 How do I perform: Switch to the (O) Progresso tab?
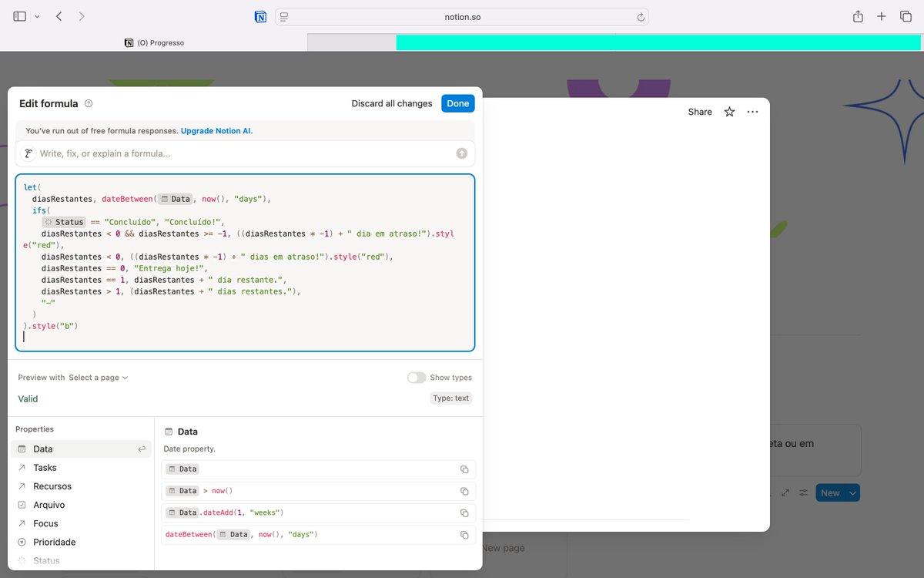coord(154,43)
